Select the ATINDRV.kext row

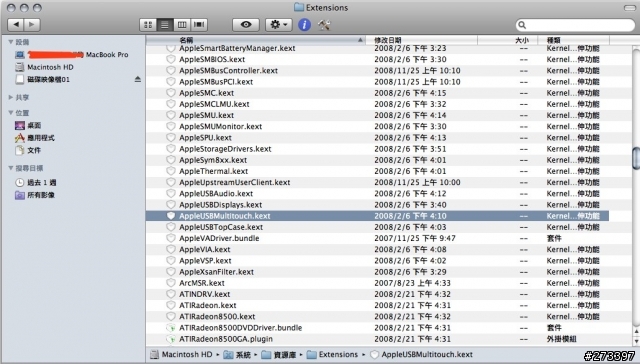[x=377, y=294]
